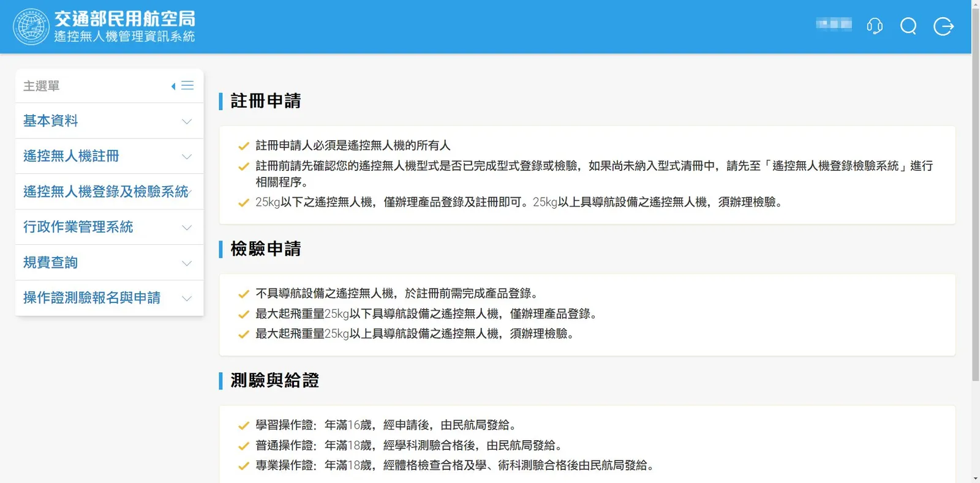Viewport: 980px width, 483px height.
Task: Click the line starting 不具導航設備之遙控無人機
Action: pos(397,294)
